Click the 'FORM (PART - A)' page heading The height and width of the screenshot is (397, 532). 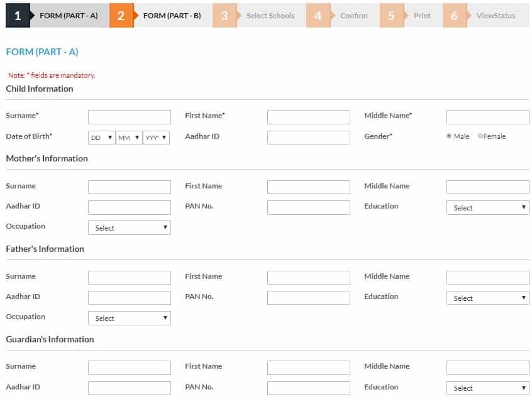42,52
